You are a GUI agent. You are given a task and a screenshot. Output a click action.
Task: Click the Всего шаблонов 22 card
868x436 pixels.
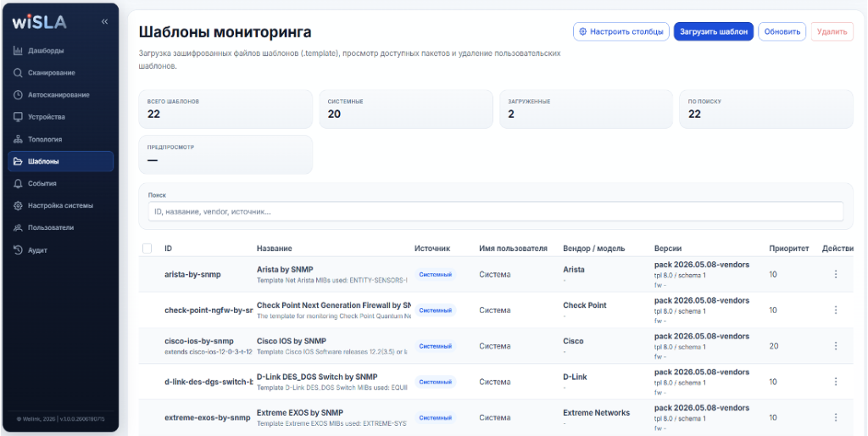225,109
